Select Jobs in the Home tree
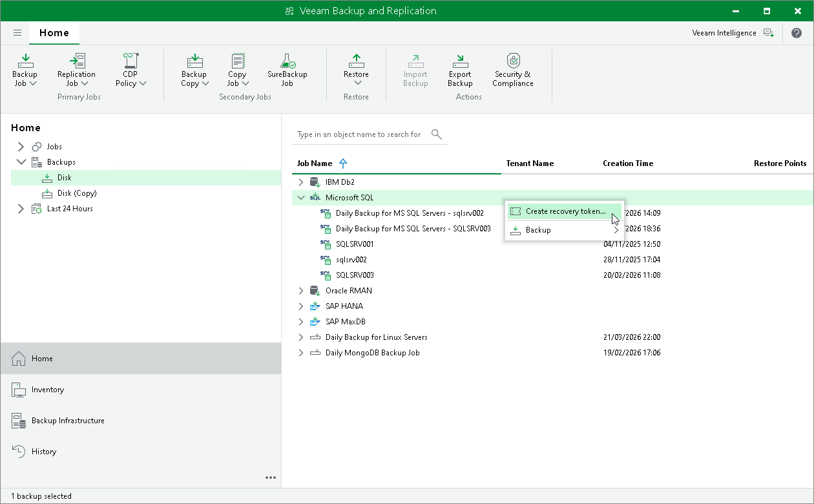Image resolution: width=814 pixels, height=504 pixels. tap(54, 147)
